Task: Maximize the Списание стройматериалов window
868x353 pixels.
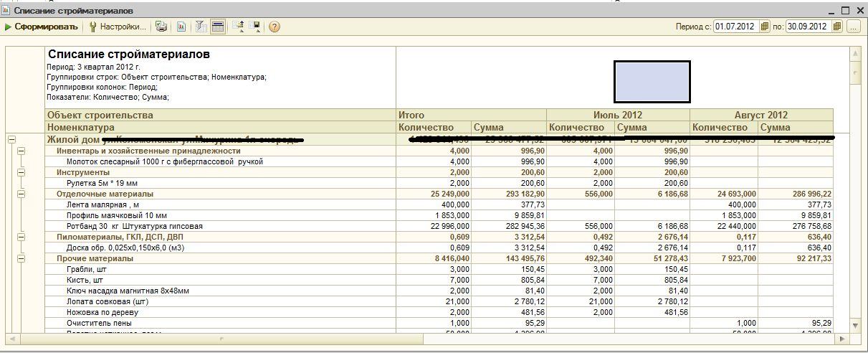Action: pyautogui.click(x=845, y=11)
